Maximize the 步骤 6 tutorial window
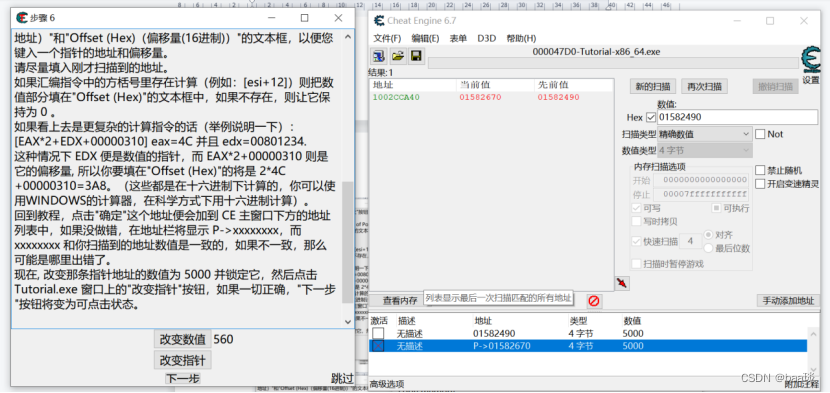The height and width of the screenshot is (393, 830). [304, 17]
